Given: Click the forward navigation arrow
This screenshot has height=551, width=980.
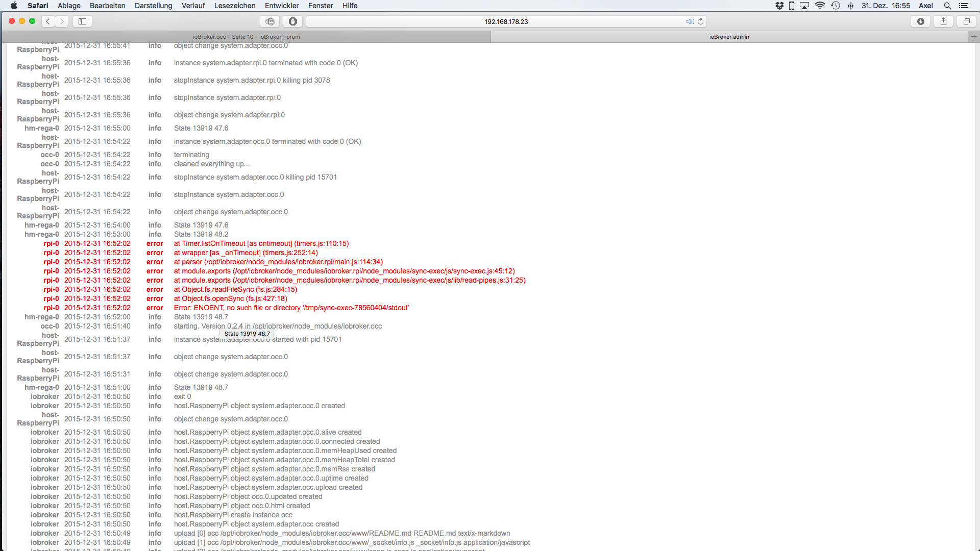Looking at the screenshot, I should [62, 21].
